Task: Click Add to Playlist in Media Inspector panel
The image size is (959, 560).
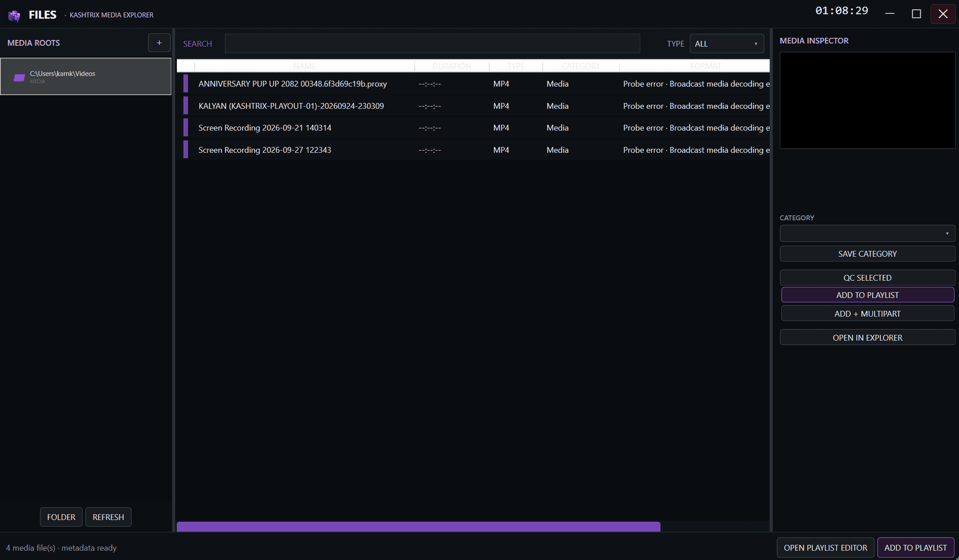Action: click(867, 295)
